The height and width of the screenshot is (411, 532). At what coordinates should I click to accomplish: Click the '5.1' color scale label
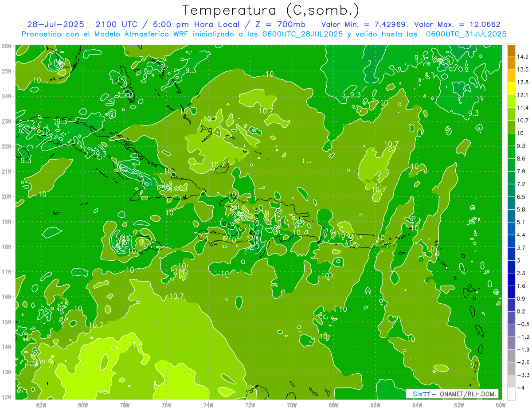point(522,222)
